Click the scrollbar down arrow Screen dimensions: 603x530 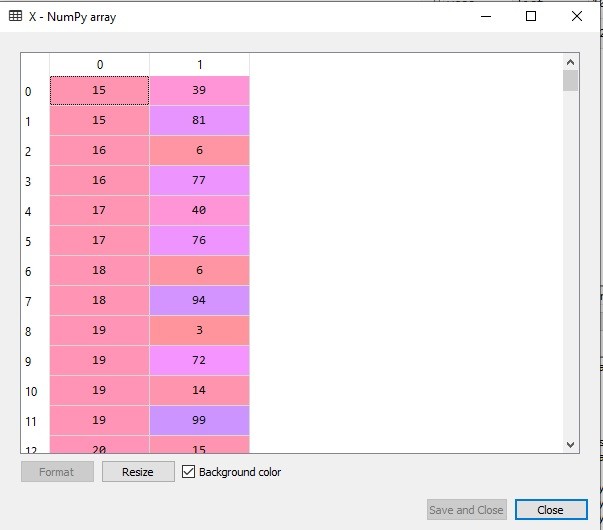tap(570, 443)
